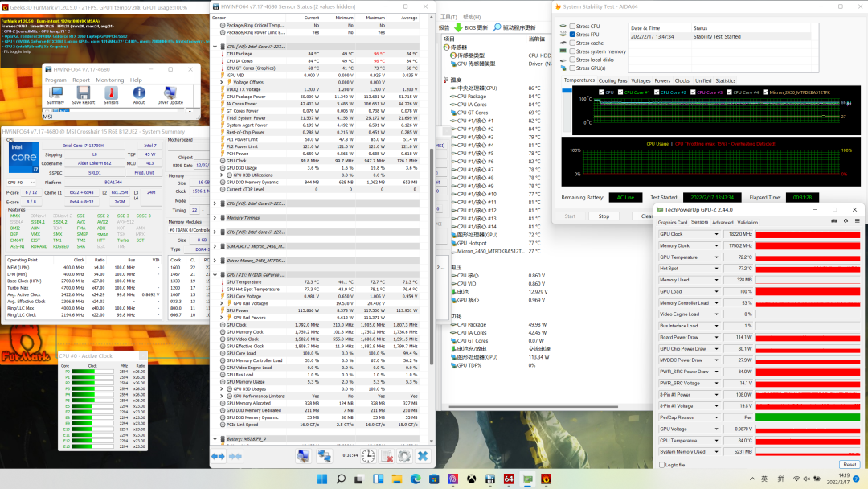The width and height of the screenshot is (868, 489).
Task: Open Microsoft Store from the taskbar
Action: 434,479
